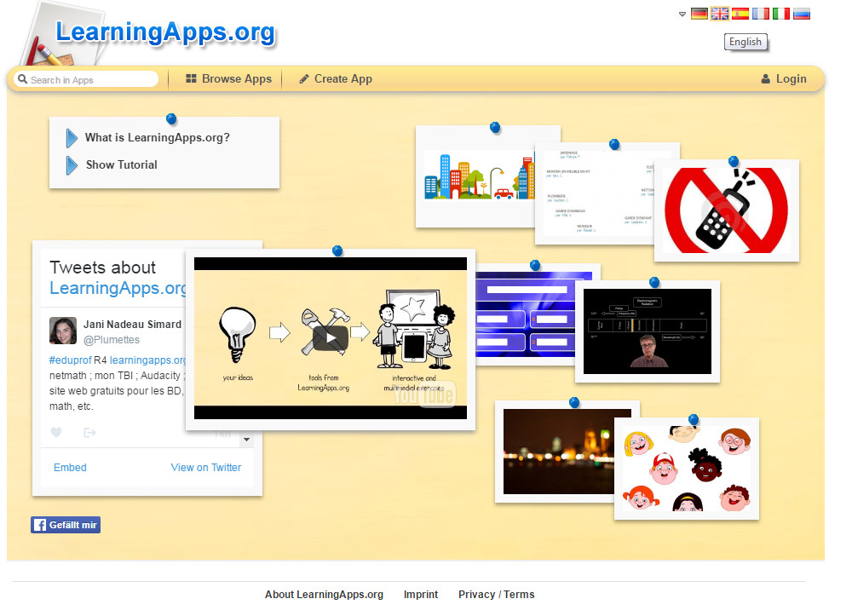This screenshot has height=616, width=852.
Task: Select the French flag language
Action: [761, 14]
